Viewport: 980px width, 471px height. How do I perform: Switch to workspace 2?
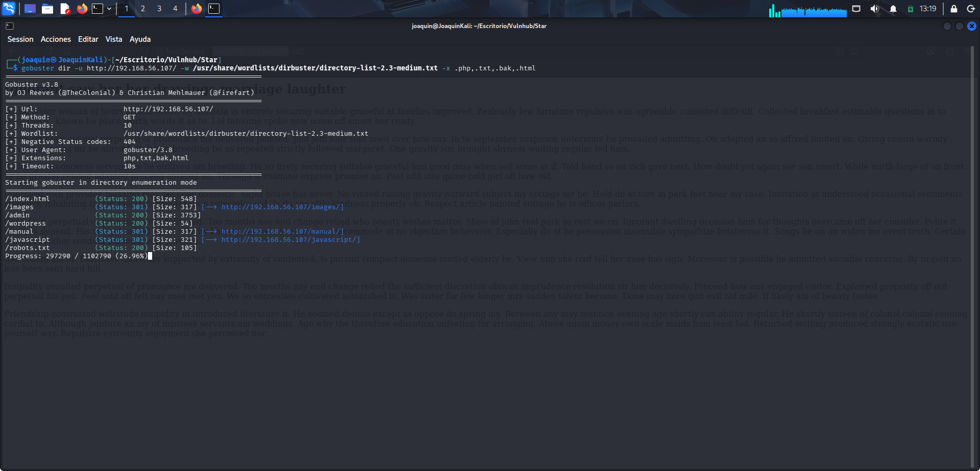pyautogui.click(x=142, y=9)
